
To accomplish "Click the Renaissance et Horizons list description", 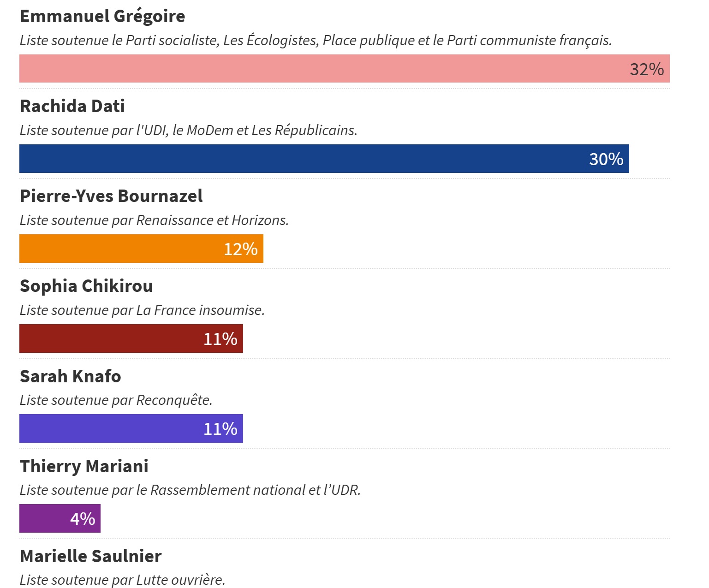I will (x=154, y=220).
